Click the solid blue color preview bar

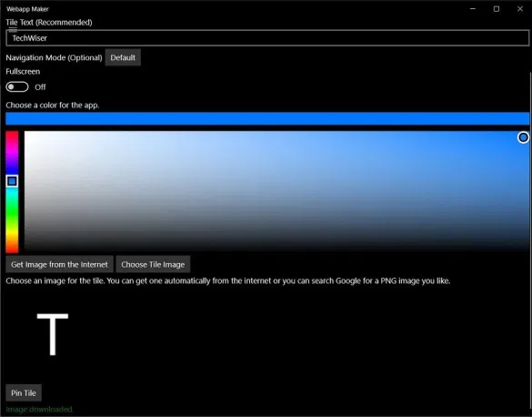tap(267, 118)
